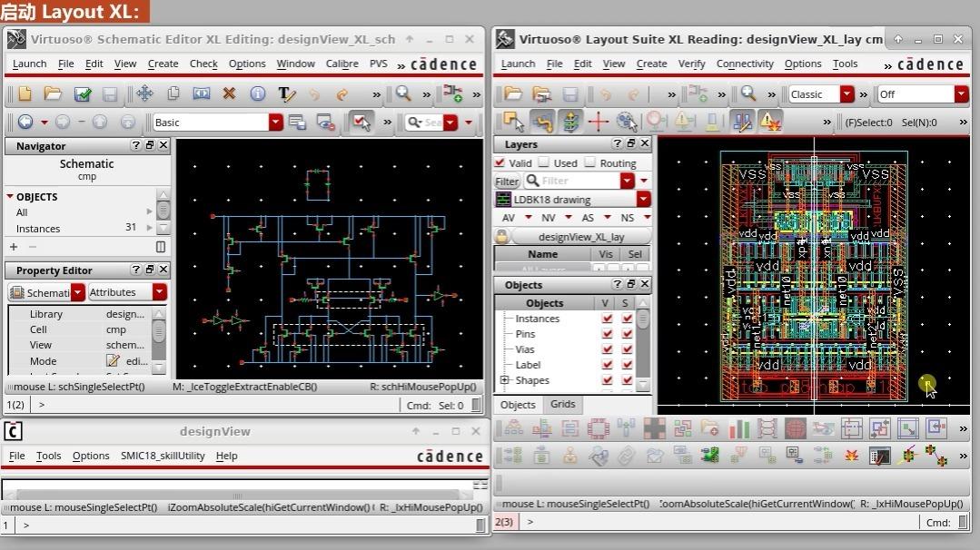Open SMIC18_skillUtility menu in designView

(163, 456)
